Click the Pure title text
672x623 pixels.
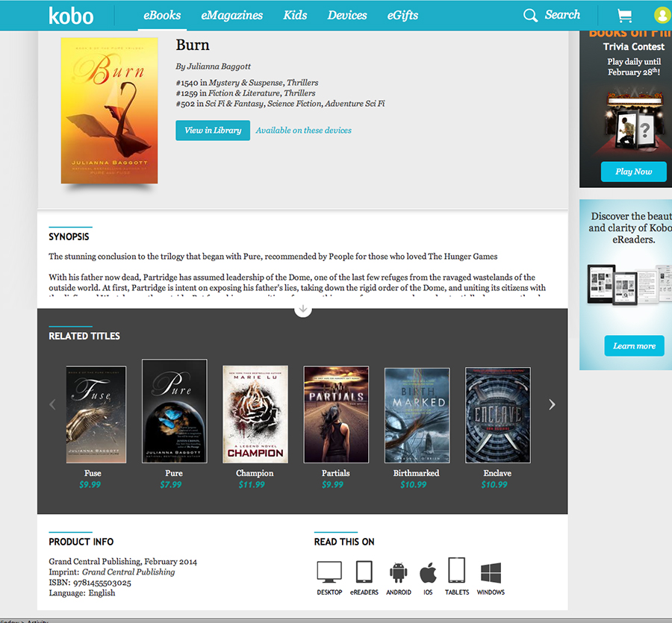tap(173, 473)
